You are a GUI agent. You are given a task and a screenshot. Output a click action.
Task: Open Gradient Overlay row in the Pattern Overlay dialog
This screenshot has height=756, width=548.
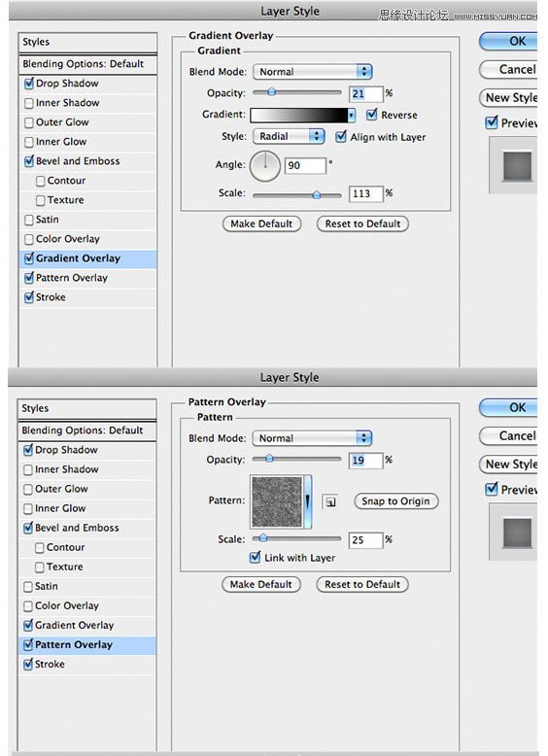pos(87,626)
